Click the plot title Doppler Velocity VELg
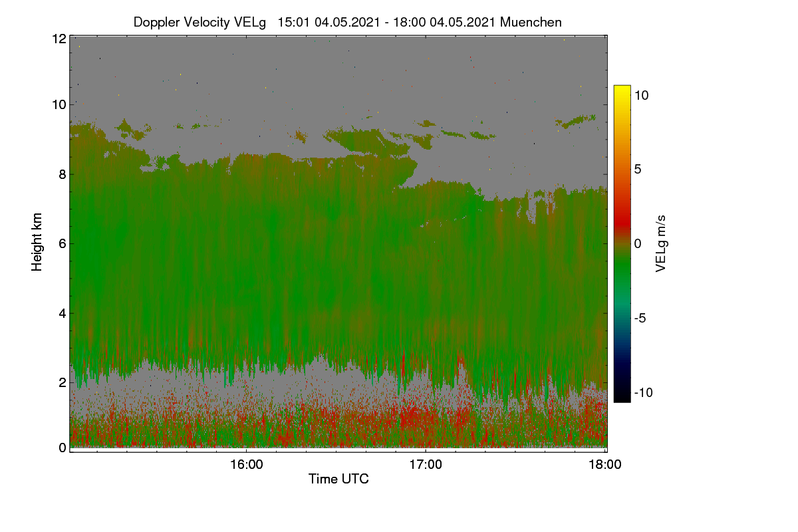 199,22
